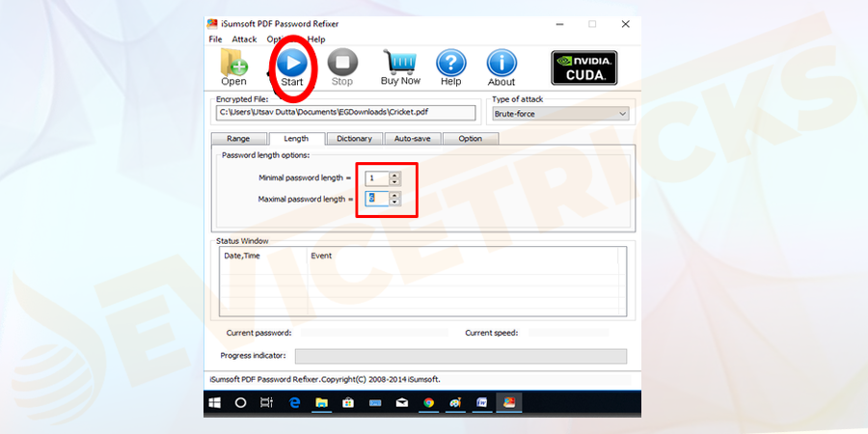The image size is (868, 434).
Task: Open Microsoft Store from taskbar
Action: pyautogui.click(x=348, y=403)
